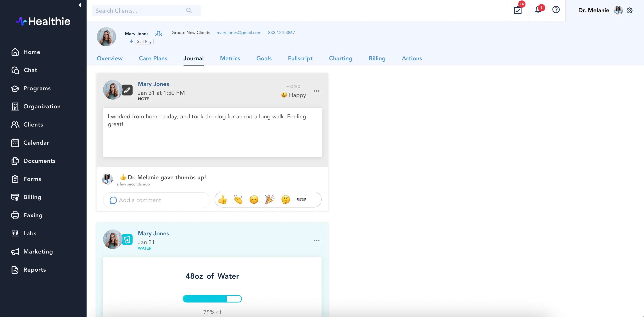Toggle the thinking face reaction
644x317 pixels.
(286, 200)
